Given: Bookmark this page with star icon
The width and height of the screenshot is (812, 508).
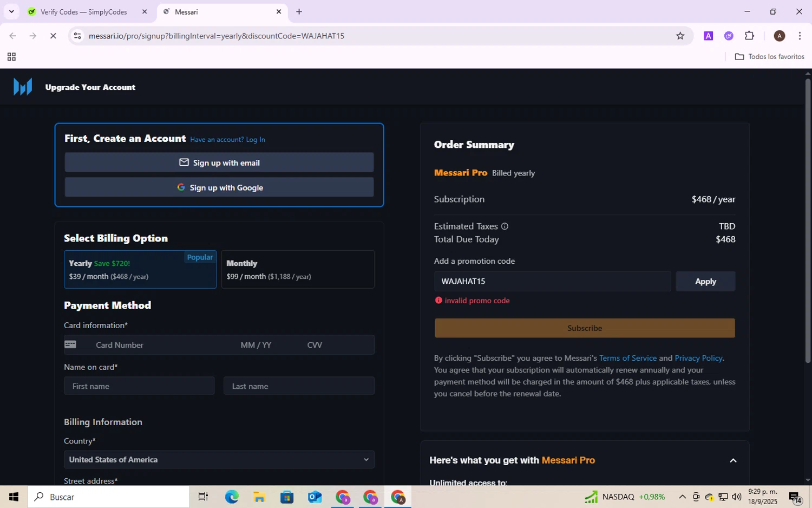Looking at the screenshot, I should (x=680, y=36).
